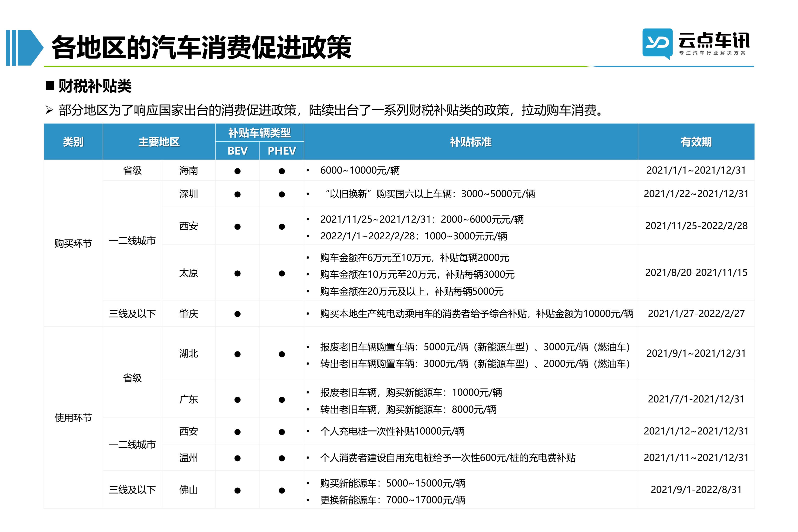798x532 pixels.
Task: Click the date 2021/8/20-2021/11/15
Action: tap(696, 272)
